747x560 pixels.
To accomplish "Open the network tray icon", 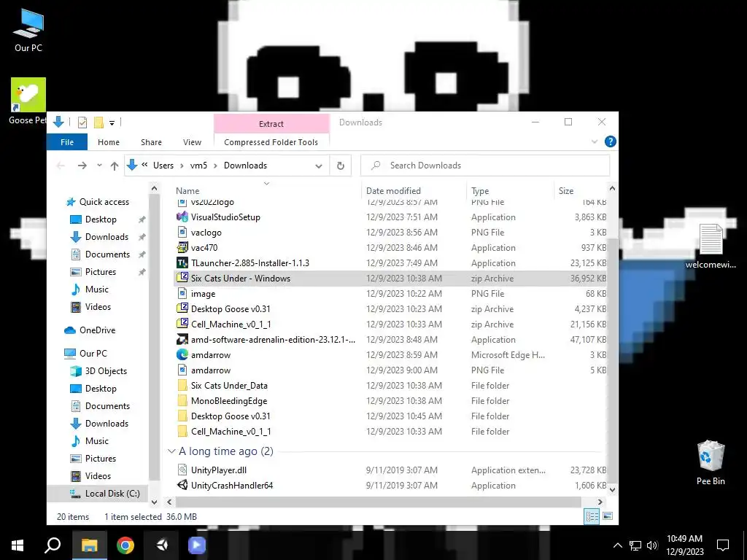I will click(635, 545).
